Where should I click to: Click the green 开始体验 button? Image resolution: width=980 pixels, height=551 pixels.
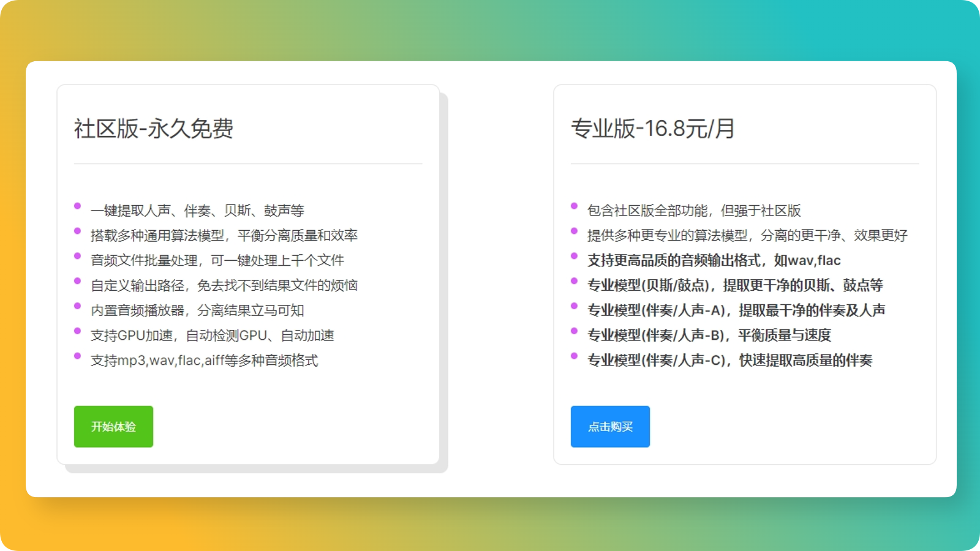click(113, 427)
